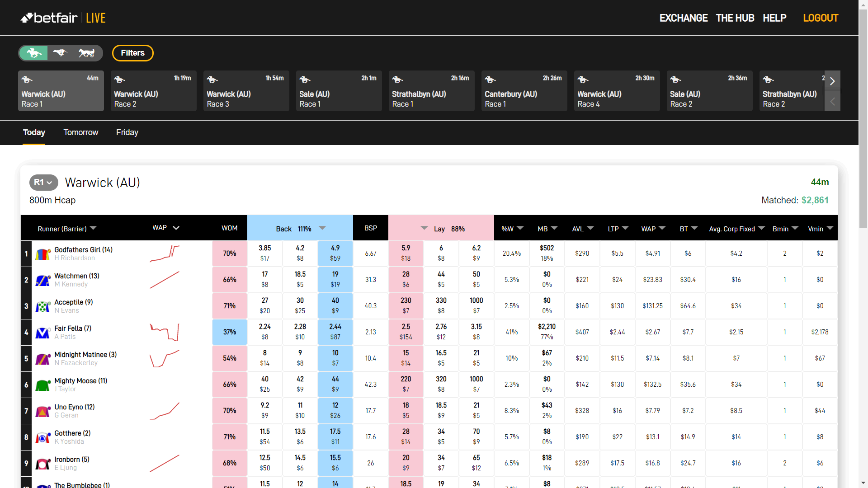Click Ironborn's jockey silks icon
Screen dimensions: 868x488
click(42, 463)
